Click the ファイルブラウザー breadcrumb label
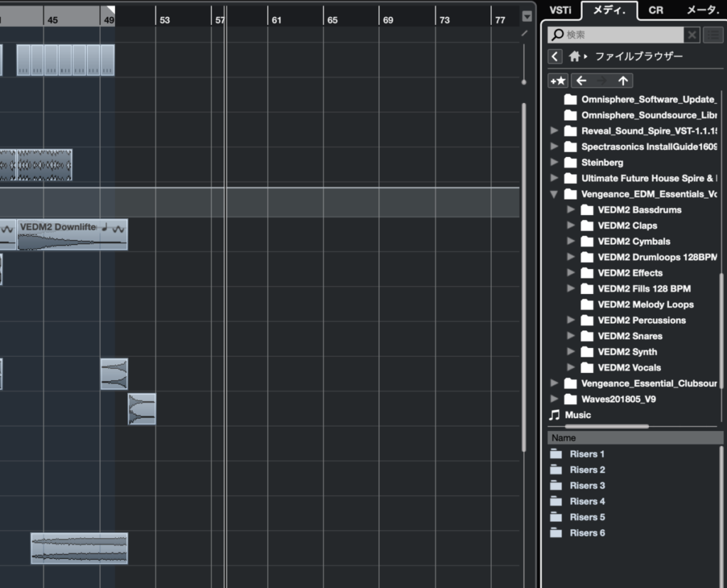The image size is (727, 588). coord(638,57)
